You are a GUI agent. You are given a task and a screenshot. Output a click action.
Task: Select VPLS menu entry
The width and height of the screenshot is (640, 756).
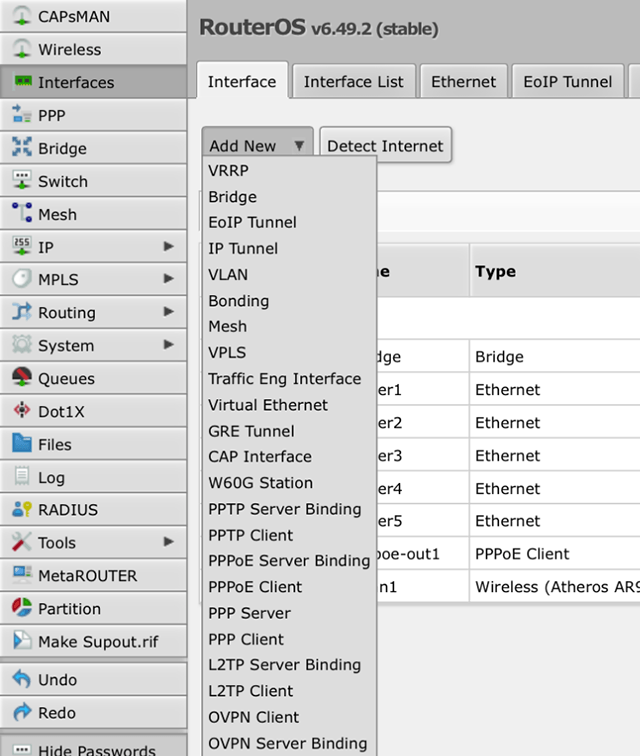289,352
